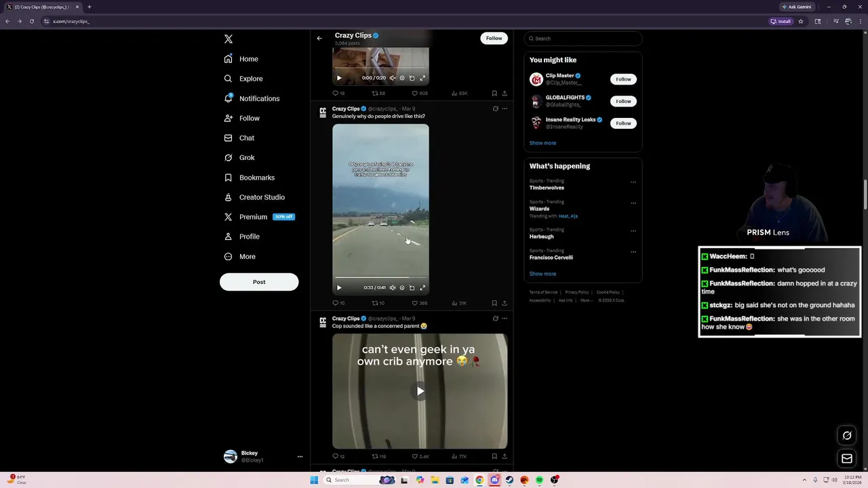Open Bookmarks in the sidebar
This screenshot has height=488, width=868.
(249, 178)
